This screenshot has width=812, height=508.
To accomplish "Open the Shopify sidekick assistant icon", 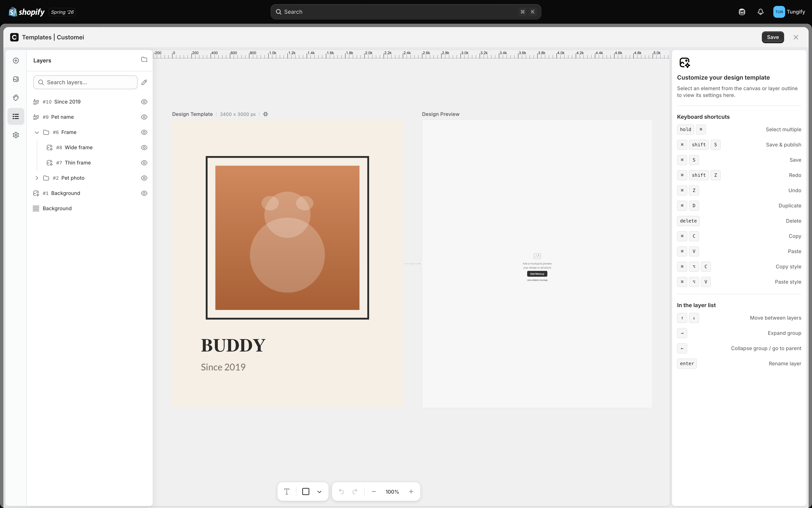I will pos(742,12).
